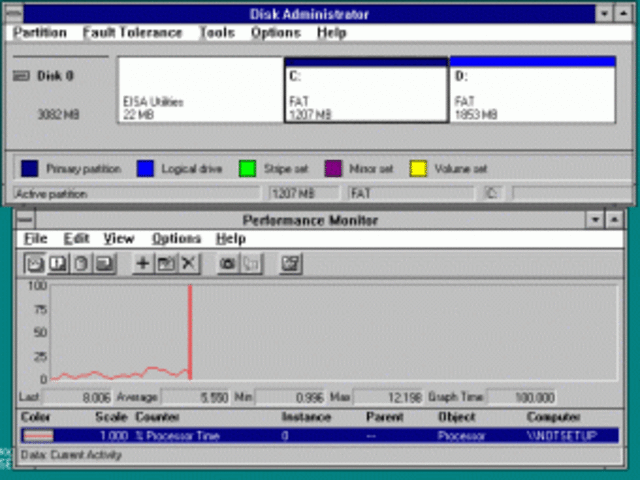Image resolution: width=640 pixels, height=480 pixels.
Task: Click the Graph Time value 100.000 field
Action: (x=522, y=397)
